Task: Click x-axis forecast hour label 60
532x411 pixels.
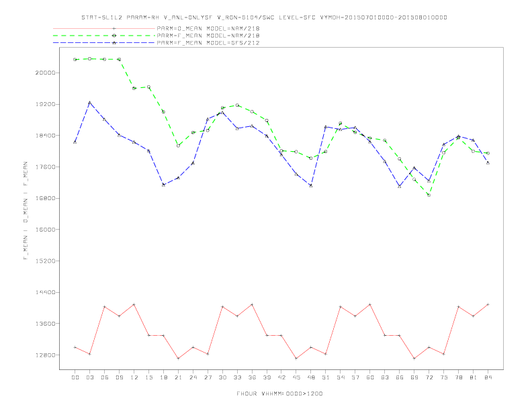Action: [x=370, y=377]
